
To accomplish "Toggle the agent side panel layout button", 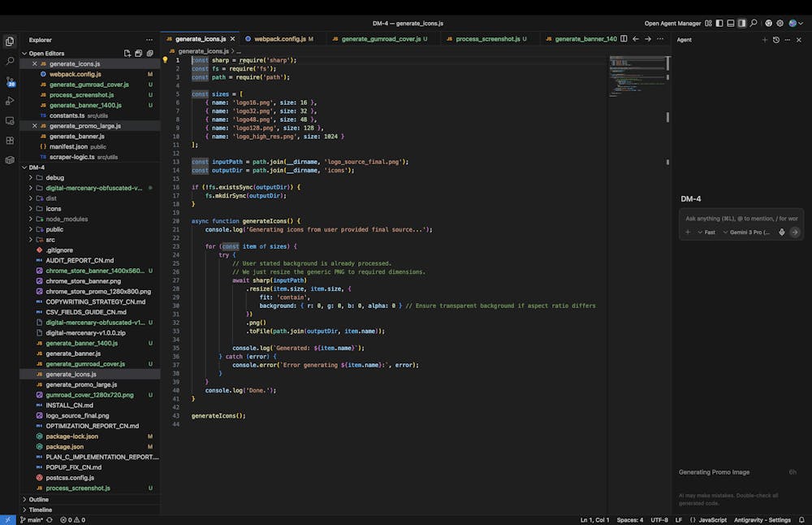I will point(741,24).
